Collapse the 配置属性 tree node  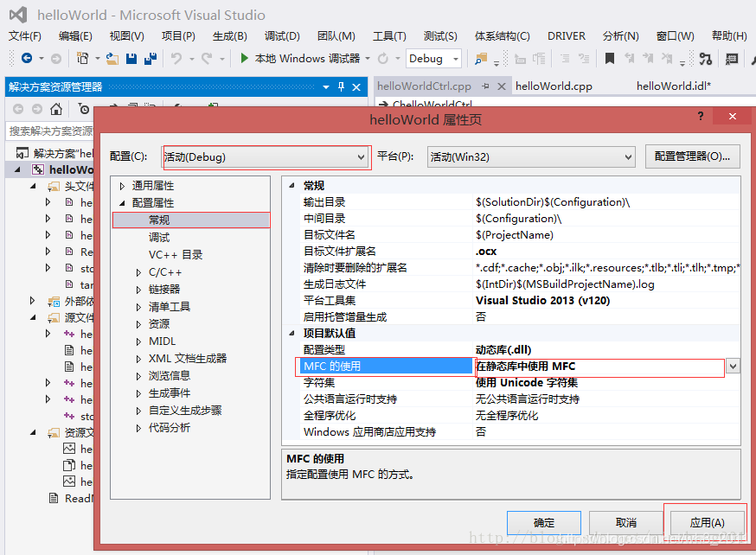[122, 203]
